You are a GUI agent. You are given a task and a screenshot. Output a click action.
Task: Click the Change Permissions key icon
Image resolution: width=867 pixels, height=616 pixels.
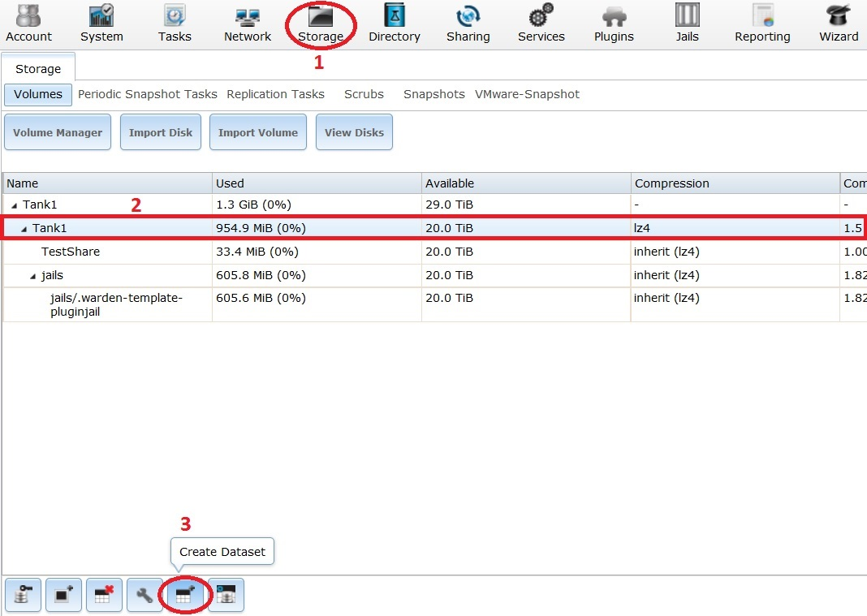[x=23, y=596]
